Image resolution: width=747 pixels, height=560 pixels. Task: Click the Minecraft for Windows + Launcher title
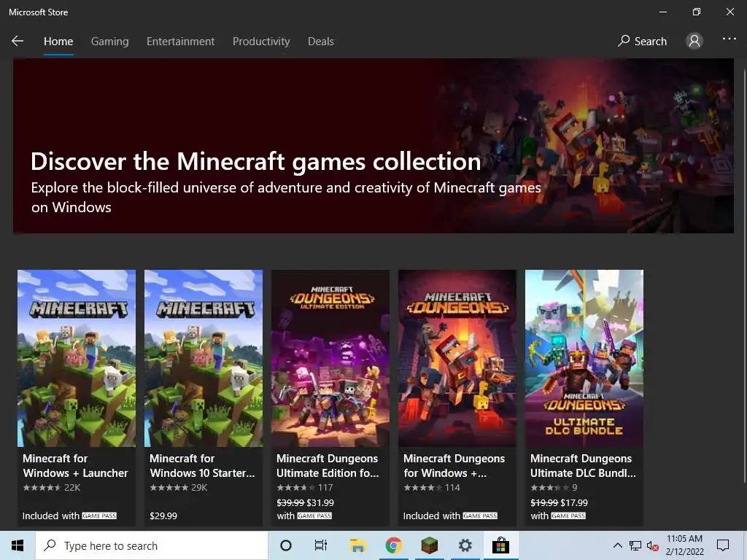pos(75,466)
